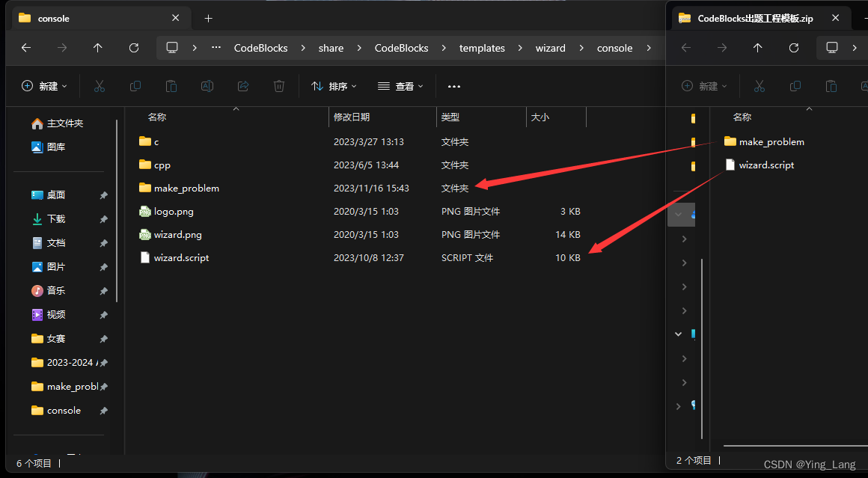Select the Copy icon in the toolbar

pos(135,86)
